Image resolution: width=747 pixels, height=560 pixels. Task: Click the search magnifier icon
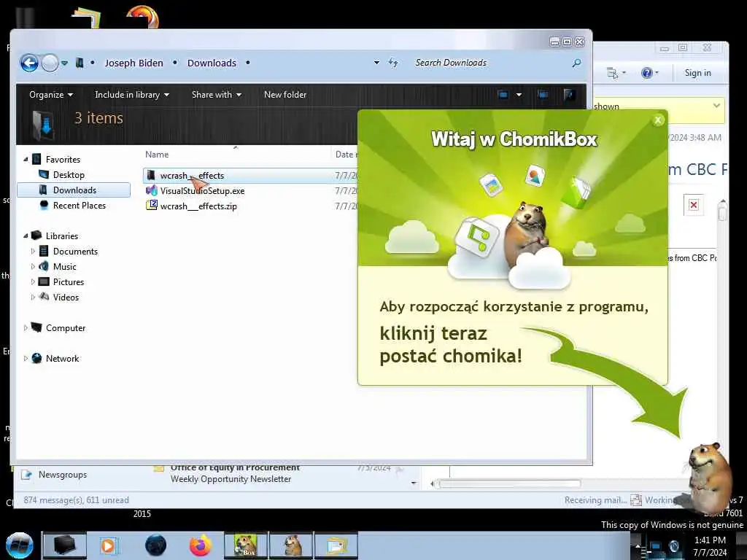click(x=576, y=63)
